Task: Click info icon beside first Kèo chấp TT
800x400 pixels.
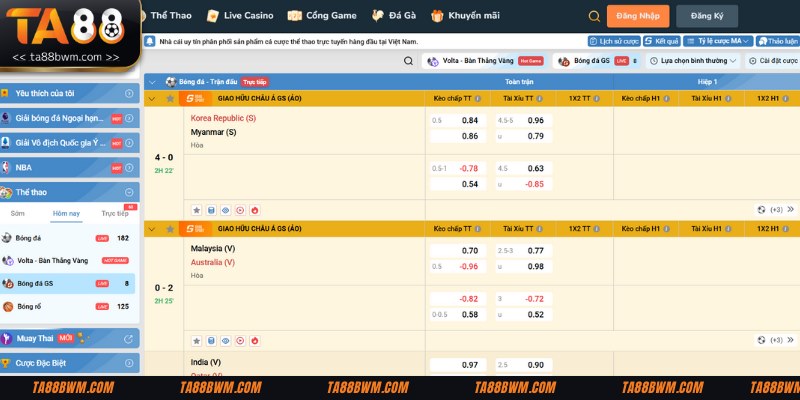Action: 478,98
